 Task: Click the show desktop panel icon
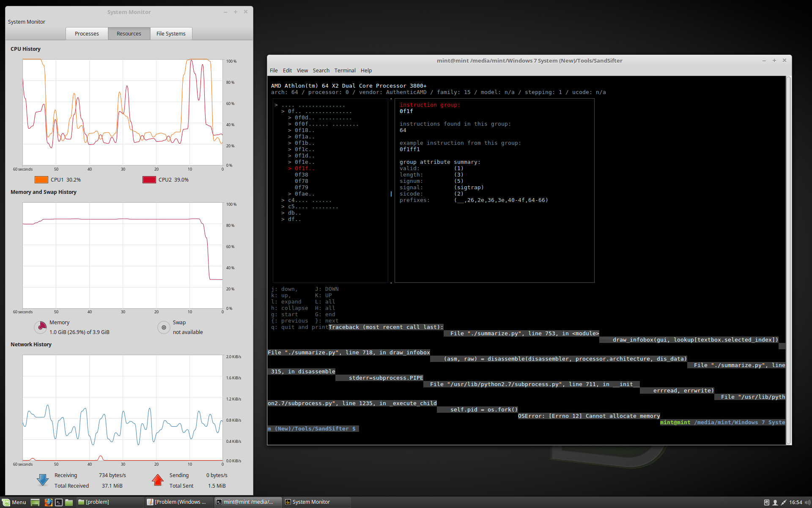tap(36, 502)
